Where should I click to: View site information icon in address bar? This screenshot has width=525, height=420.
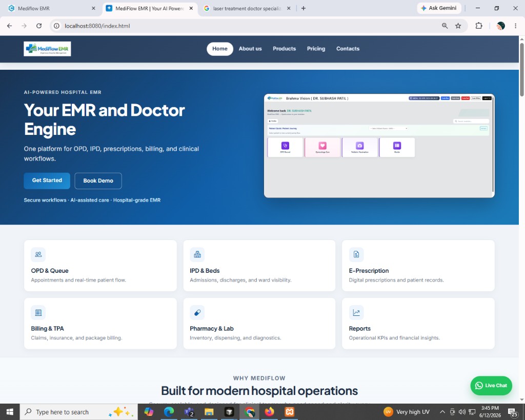click(x=57, y=26)
